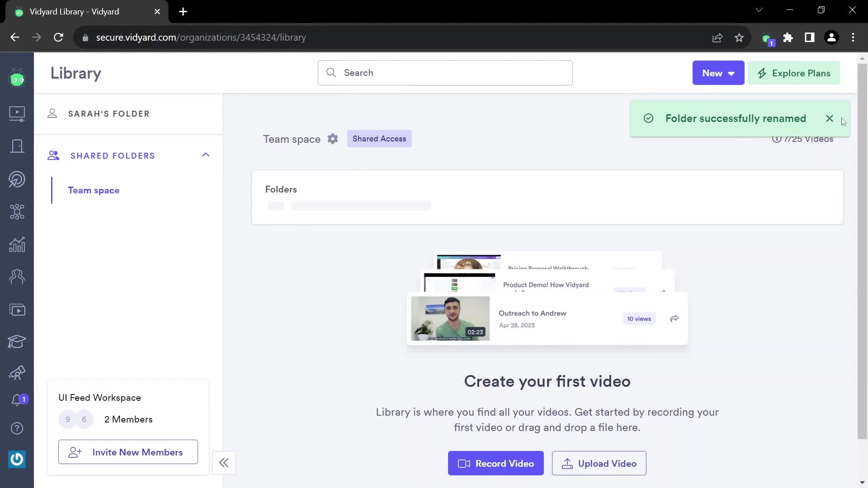Select the Analytics icon in sidebar

17,244
